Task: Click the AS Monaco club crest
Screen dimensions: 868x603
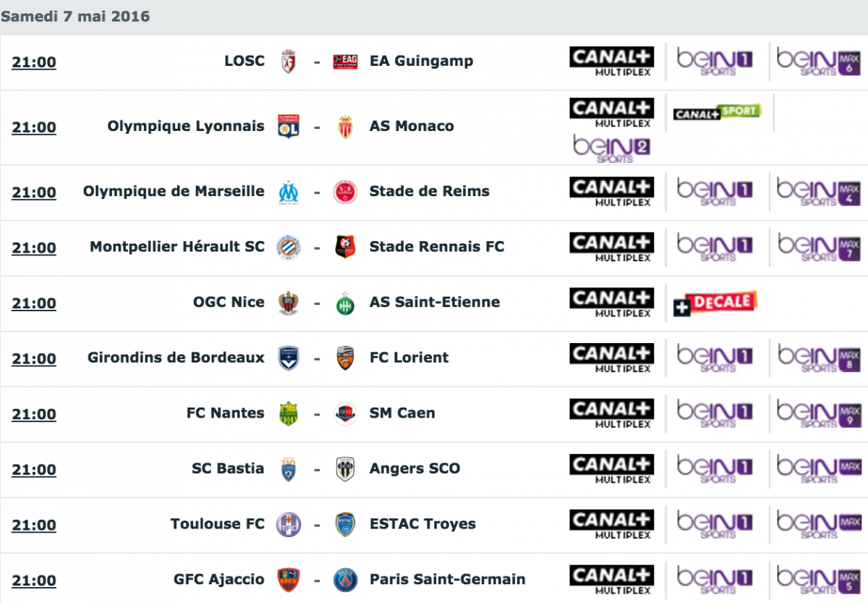Action: click(346, 127)
